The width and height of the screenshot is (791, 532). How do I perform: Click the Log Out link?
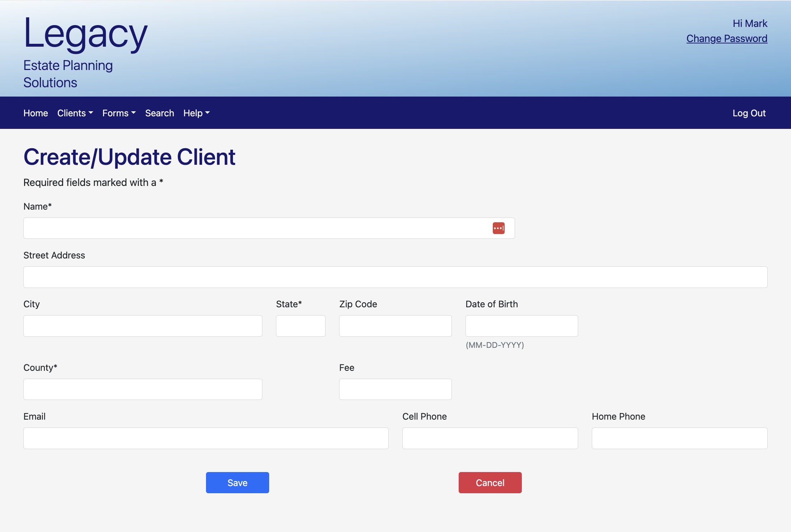[749, 113]
